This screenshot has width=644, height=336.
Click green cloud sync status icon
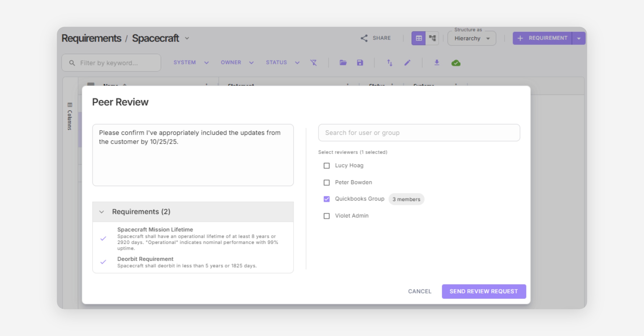(456, 63)
